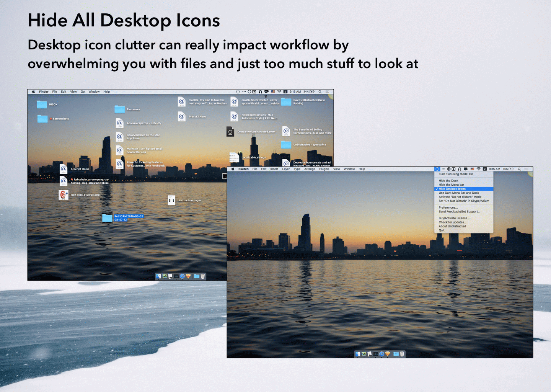Viewport: 551px width, 392px height.
Task: Select Powerful Ticketing Features webloc file
Action: point(119,164)
